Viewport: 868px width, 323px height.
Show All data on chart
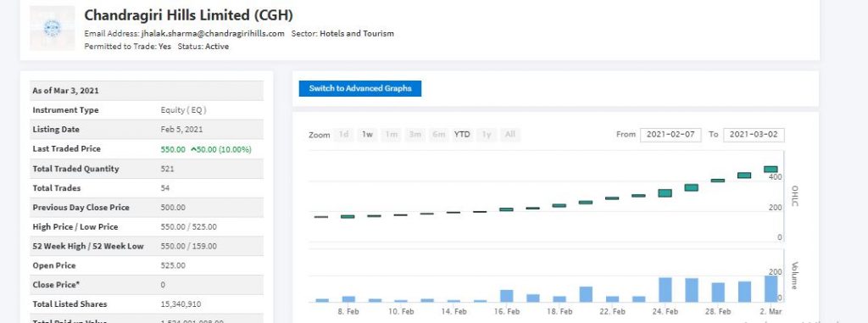point(510,134)
